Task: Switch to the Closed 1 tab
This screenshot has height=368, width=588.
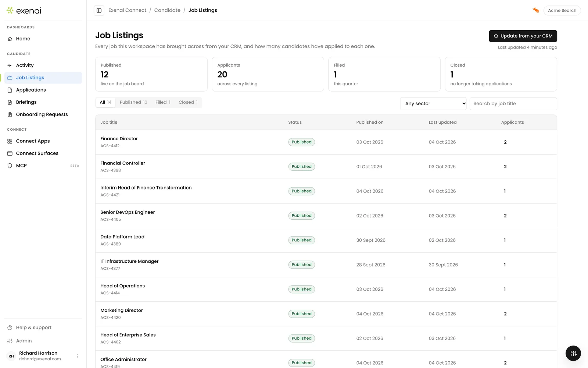Action: (188, 102)
